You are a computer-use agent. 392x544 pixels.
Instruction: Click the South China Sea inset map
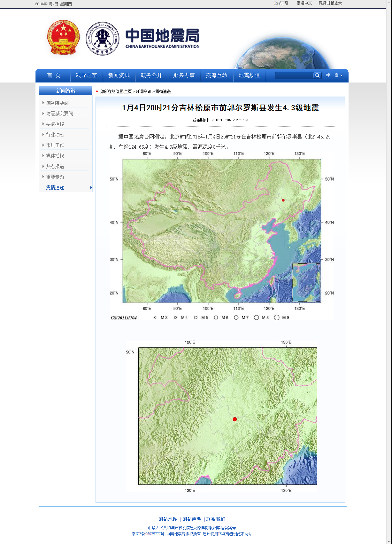tap(306, 282)
